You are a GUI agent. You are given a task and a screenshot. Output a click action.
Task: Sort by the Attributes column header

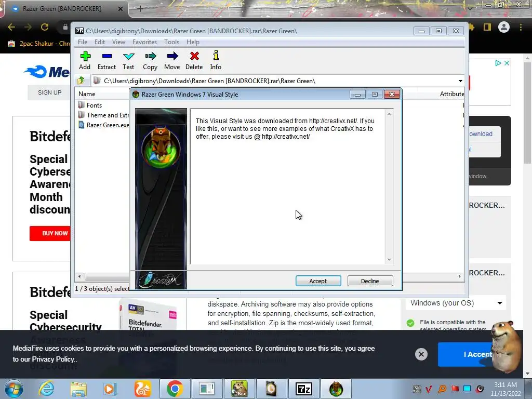[451, 94]
